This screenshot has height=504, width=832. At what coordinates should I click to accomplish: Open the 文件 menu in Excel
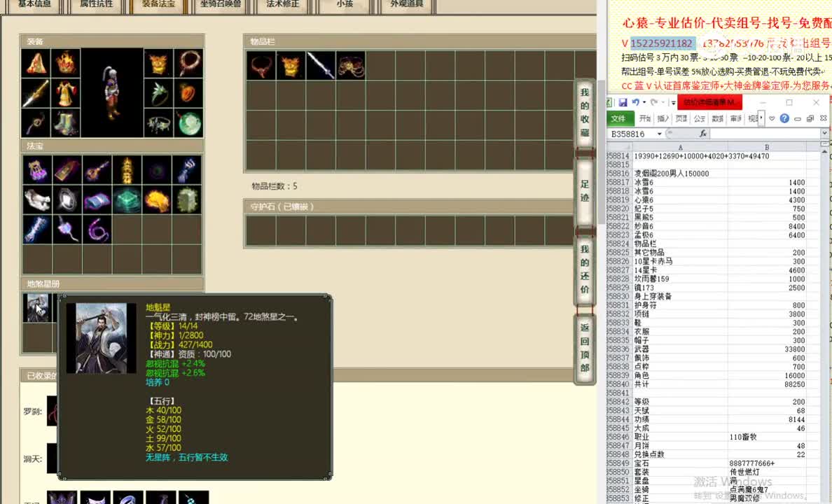(618, 118)
